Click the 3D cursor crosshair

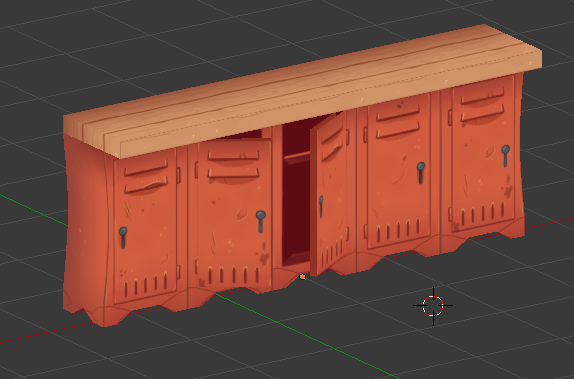coord(433,306)
